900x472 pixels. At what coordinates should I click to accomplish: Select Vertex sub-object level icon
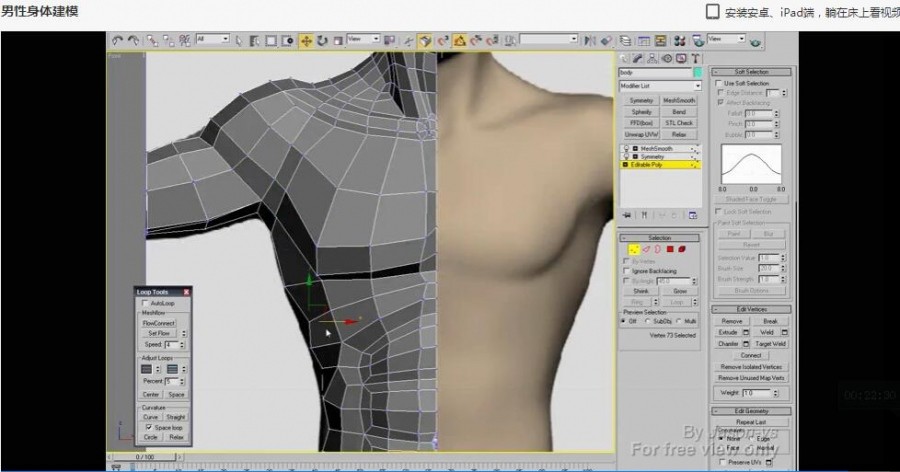(633, 249)
